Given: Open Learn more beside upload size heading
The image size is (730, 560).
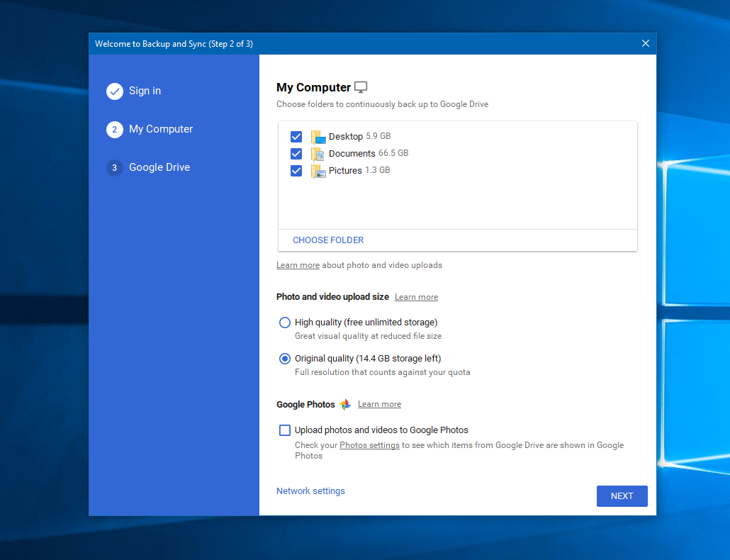Looking at the screenshot, I should pyautogui.click(x=416, y=297).
